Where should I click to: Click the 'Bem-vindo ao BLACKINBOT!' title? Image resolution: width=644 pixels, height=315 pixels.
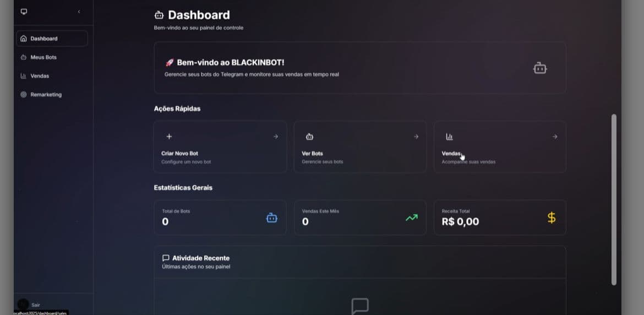pos(231,62)
